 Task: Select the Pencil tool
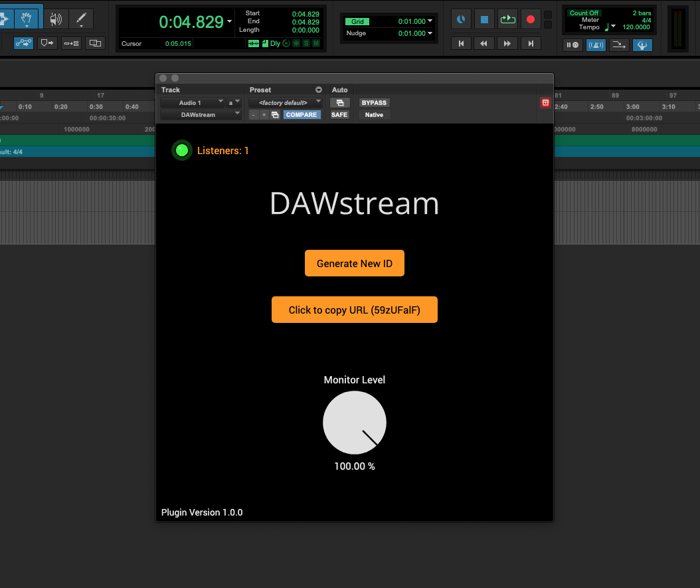(x=81, y=18)
